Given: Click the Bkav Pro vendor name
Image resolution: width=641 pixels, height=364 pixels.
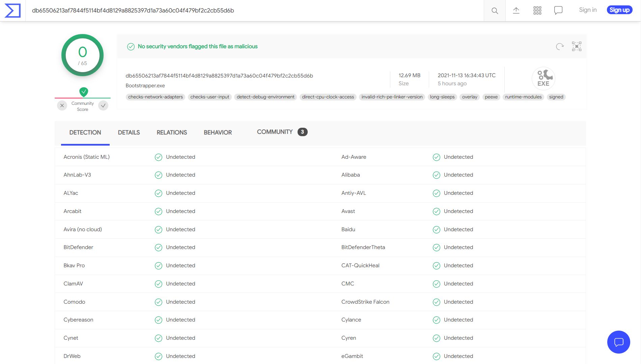Looking at the screenshot, I should [74, 266].
